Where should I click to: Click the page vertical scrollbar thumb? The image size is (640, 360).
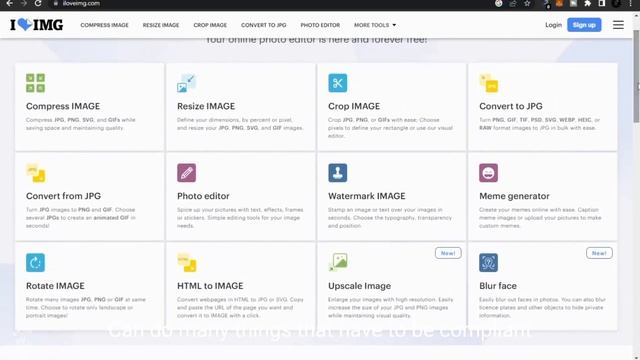(636, 76)
